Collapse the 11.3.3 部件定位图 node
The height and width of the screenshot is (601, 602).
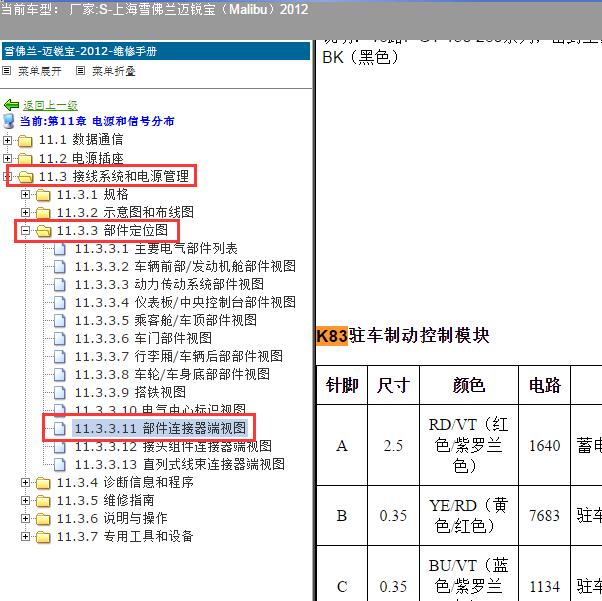pyautogui.click(x=25, y=231)
